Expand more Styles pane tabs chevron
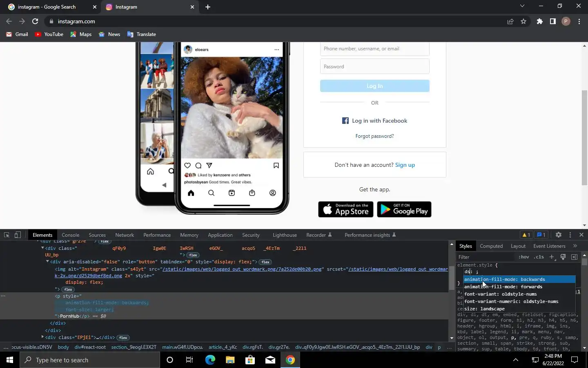 pyautogui.click(x=575, y=246)
